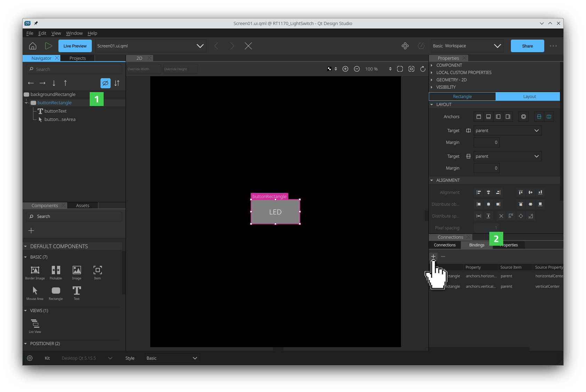The width and height of the screenshot is (586, 392).
Task: Click the zoom out icon
Action: [x=357, y=69]
